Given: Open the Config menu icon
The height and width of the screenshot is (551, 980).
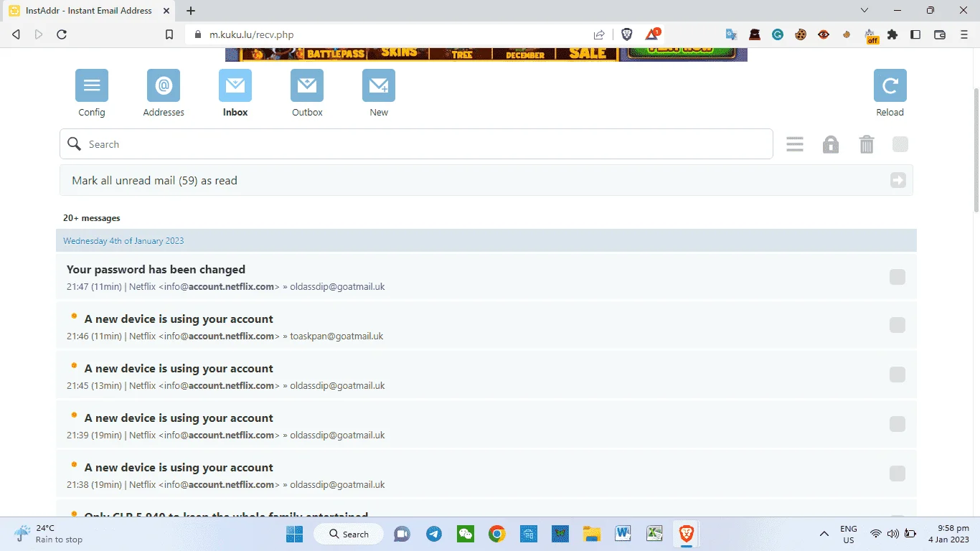Looking at the screenshot, I should click(x=92, y=85).
